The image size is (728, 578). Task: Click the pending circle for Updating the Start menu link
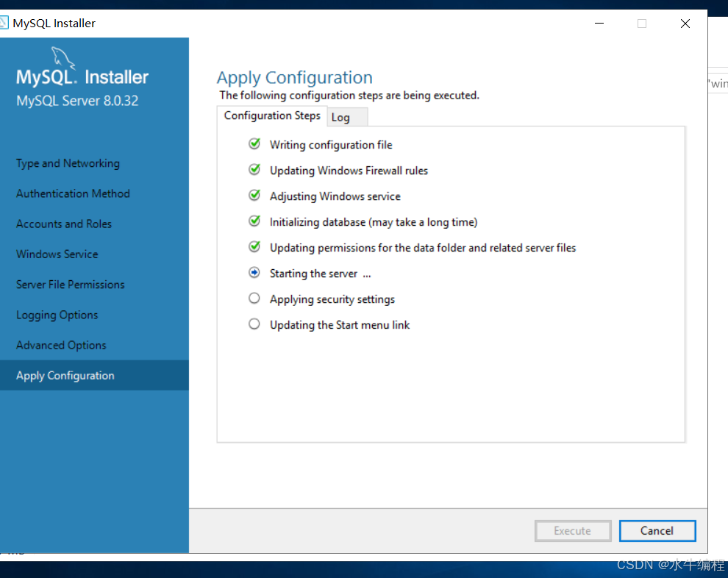pyautogui.click(x=254, y=324)
